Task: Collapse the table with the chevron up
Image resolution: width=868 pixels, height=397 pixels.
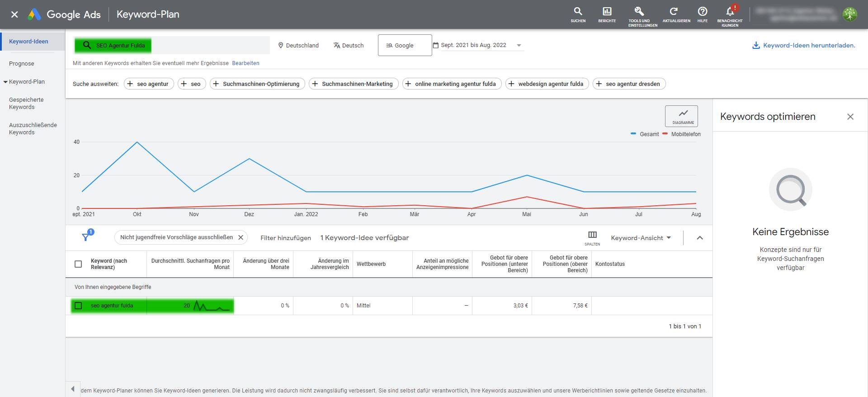Action: click(x=700, y=237)
